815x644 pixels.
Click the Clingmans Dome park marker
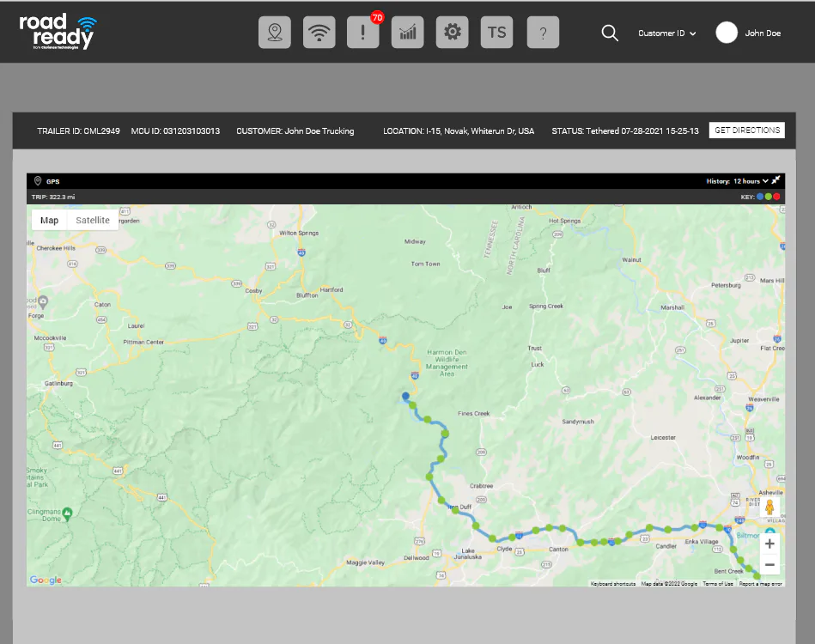tap(67, 514)
